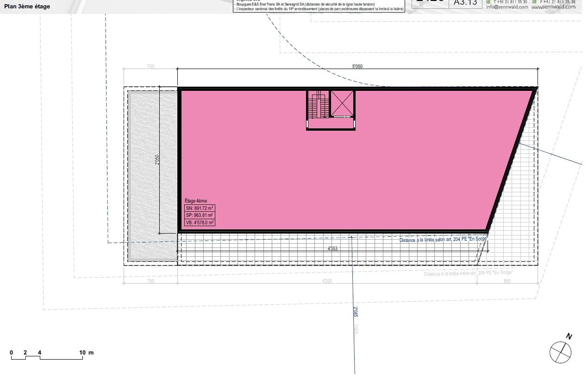The height and width of the screenshot is (380, 588).
Task: Select the SN: 891.72 m² area label
Action: (199, 209)
